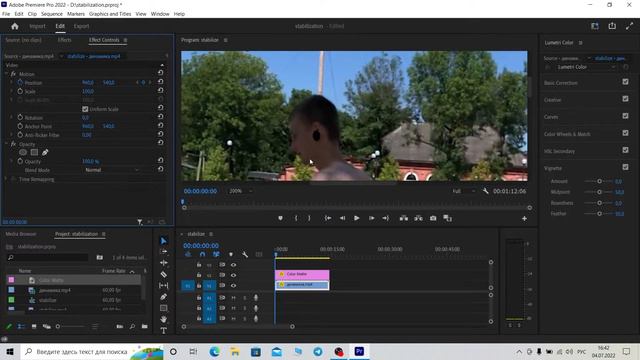Viewport: 640px width, 360px height.
Task: Expand the Rotation parameter twirl
Action: pyautogui.click(x=11, y=118)
